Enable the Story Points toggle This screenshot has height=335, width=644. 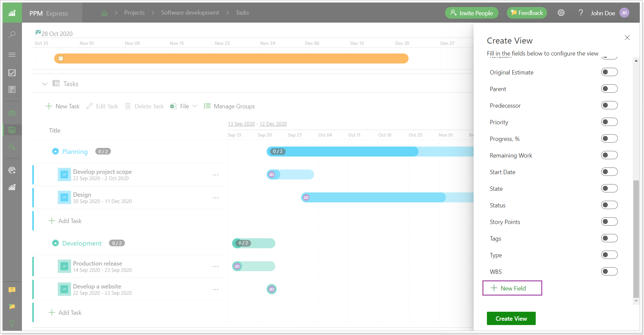click(609, 221)
